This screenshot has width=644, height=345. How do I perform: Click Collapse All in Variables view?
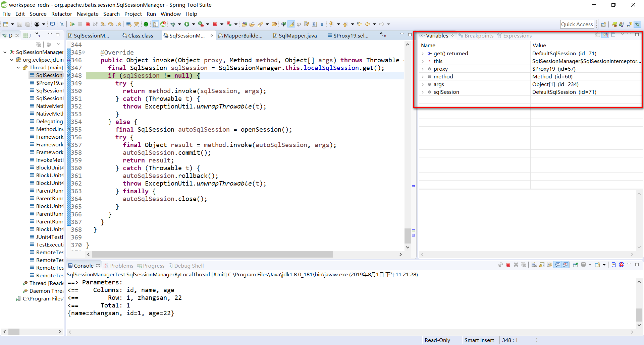coord(613,35)
